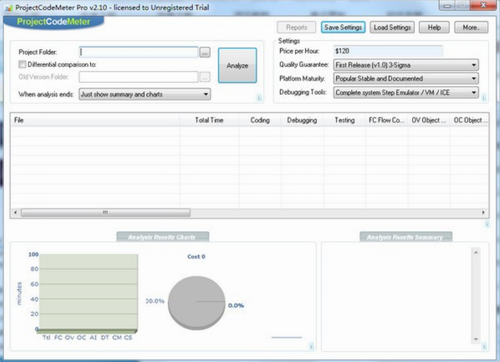
Task: Open Debugging Tools dropdown
Action: click(406, 92)
